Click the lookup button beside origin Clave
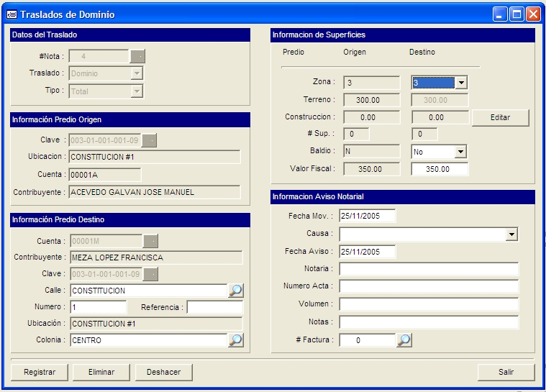This screenshot has width=546, height=392. pyautogui.click(x=150, y=140)
